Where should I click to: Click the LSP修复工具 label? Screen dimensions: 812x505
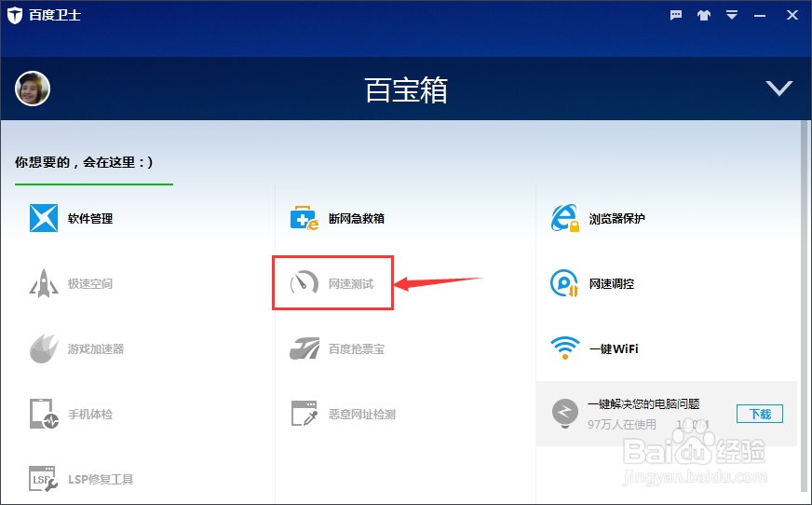coord(101,480)
